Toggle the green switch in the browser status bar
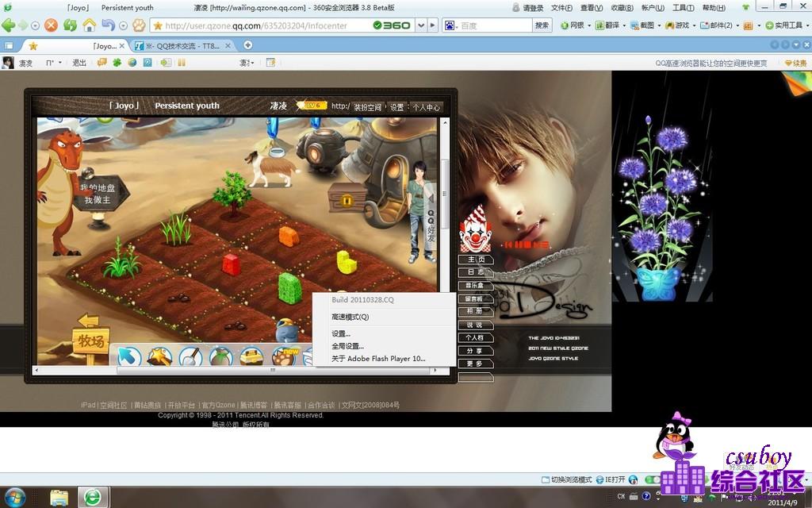The width and height of the screenshot is (812, 508). point(652,479)
